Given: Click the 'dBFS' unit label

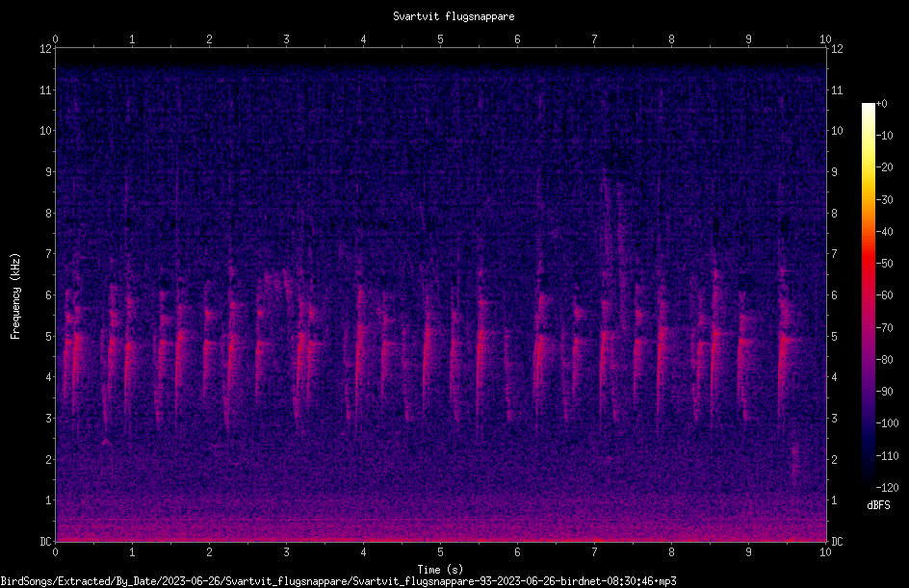Looking at the screenshot, I should pos(878,505).
